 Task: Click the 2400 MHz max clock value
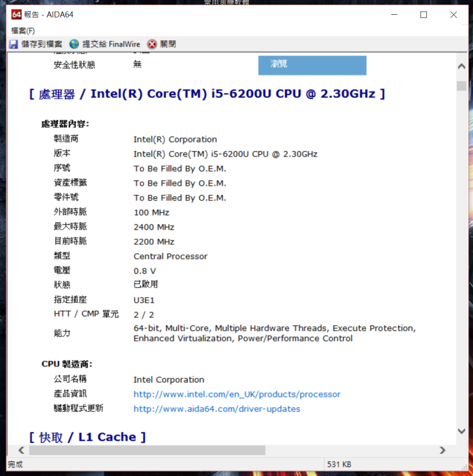coord(154,227)
